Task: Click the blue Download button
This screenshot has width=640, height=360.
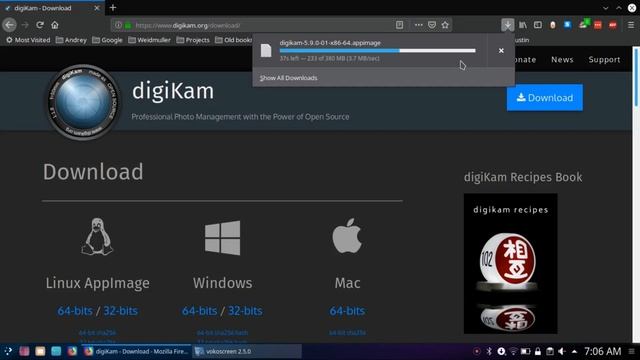Action: [545, 98]
